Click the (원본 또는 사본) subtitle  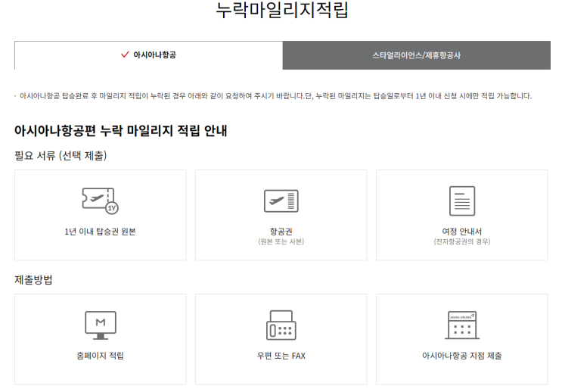[x=281, y=241]
